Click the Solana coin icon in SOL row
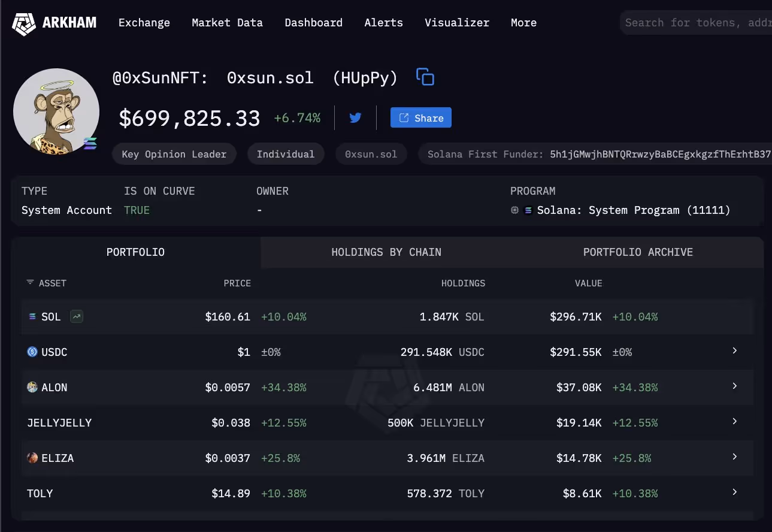This screenshot has height=532, width=772. point(32,316)
